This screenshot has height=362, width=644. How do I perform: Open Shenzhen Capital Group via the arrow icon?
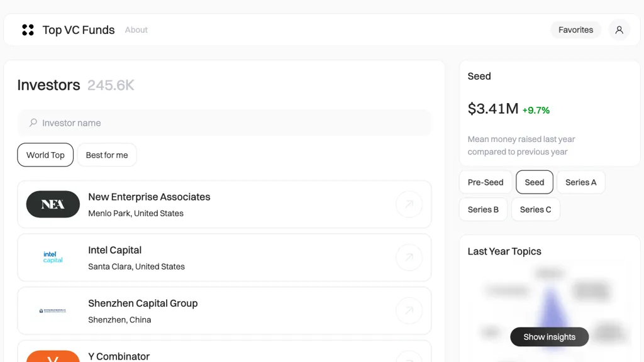[x=409, y=310]
